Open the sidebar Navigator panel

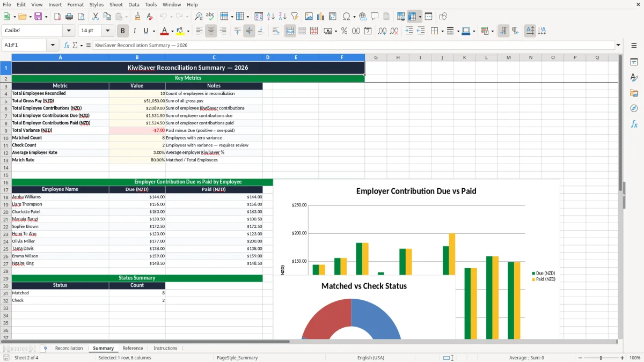pyautogui.click(x=634, y=108)
